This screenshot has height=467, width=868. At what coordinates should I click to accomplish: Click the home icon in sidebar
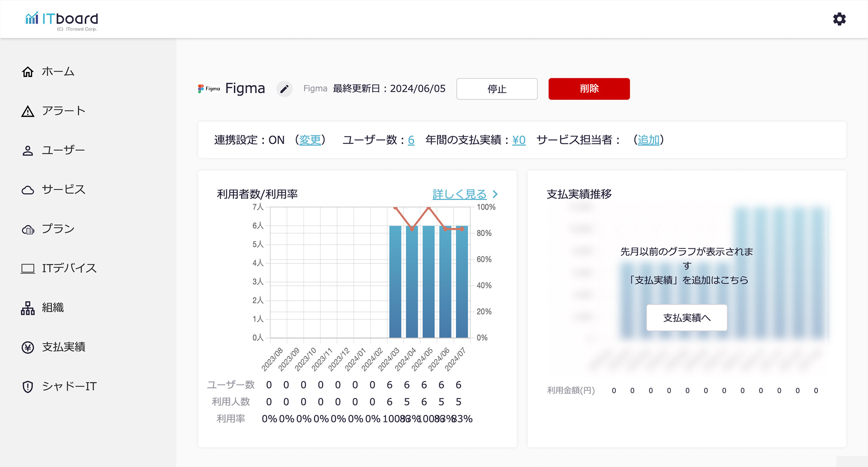[x=28, y=72]
